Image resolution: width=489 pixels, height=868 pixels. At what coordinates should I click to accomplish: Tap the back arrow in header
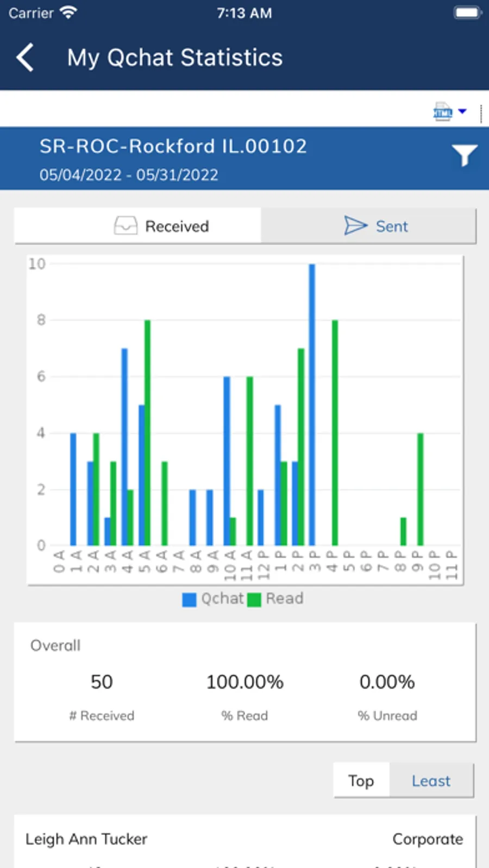tap(25, 58)
